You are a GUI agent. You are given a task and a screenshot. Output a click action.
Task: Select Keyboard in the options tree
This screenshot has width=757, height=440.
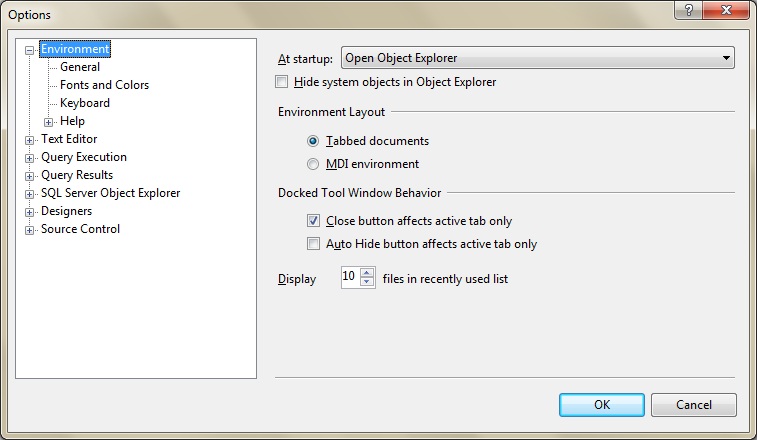tap(85, 103)
